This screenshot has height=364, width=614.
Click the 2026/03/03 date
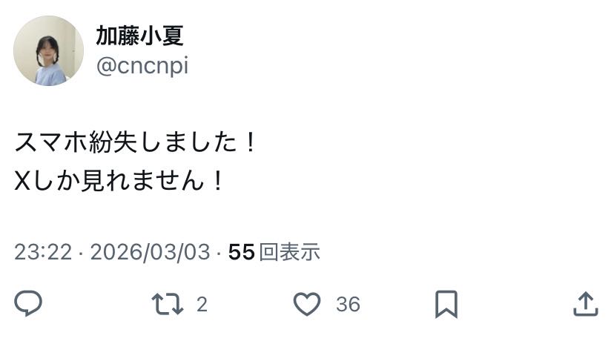pos(150,252)
